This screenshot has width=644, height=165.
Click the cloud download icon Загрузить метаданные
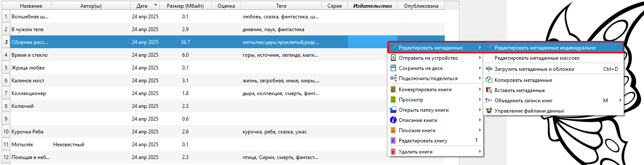(x=489, y=69)
